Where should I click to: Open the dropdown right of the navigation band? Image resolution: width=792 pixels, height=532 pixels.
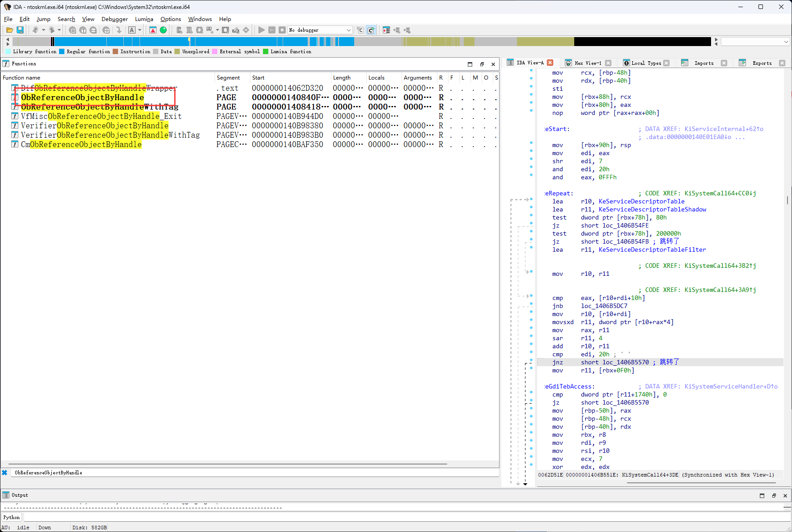click(x=755, y=42)
